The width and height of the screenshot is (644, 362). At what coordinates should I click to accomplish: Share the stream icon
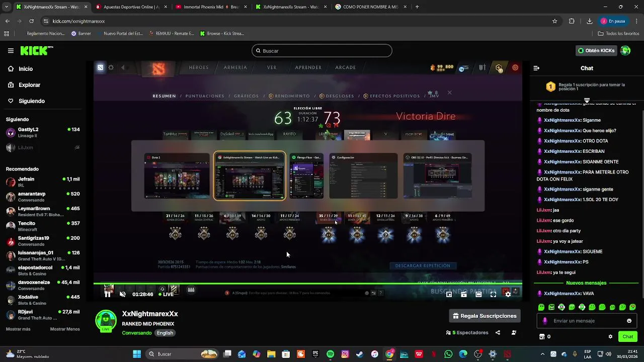click(498, 332)
